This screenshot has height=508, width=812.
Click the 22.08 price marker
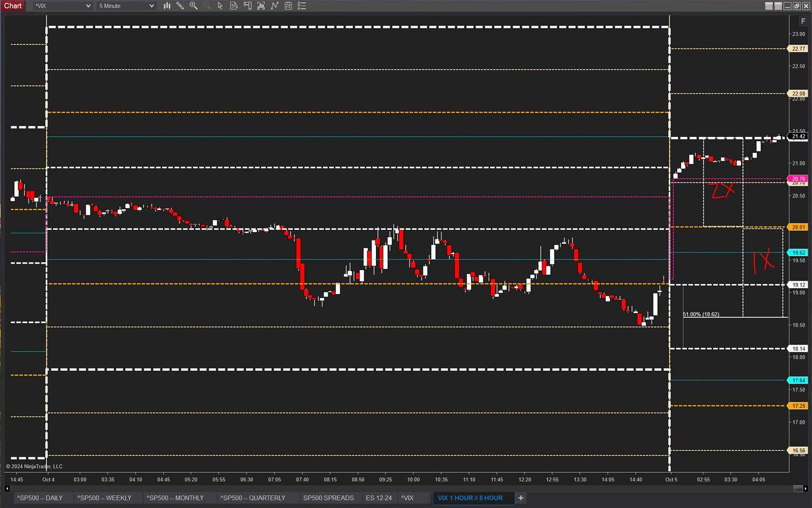[x=799, y=93]
